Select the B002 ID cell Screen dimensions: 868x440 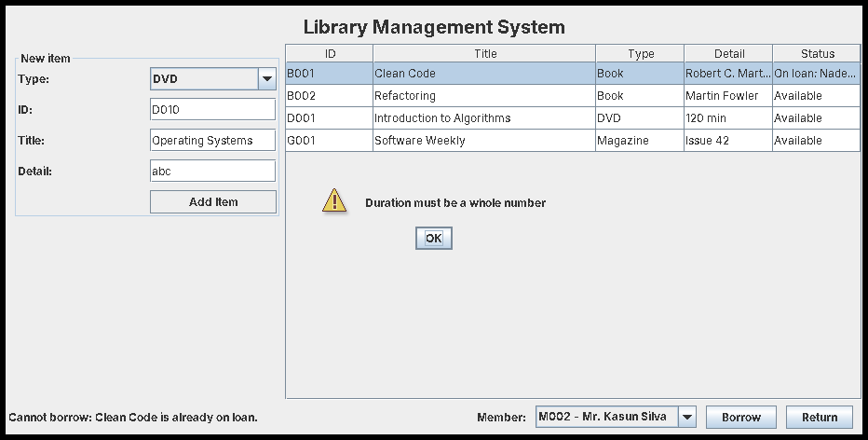(x=330, y=95)
